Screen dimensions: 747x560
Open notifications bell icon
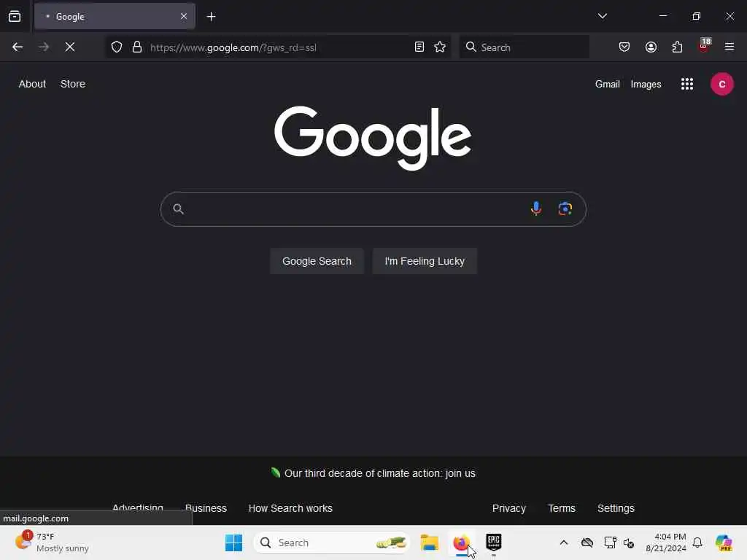[x=697, y=542]
